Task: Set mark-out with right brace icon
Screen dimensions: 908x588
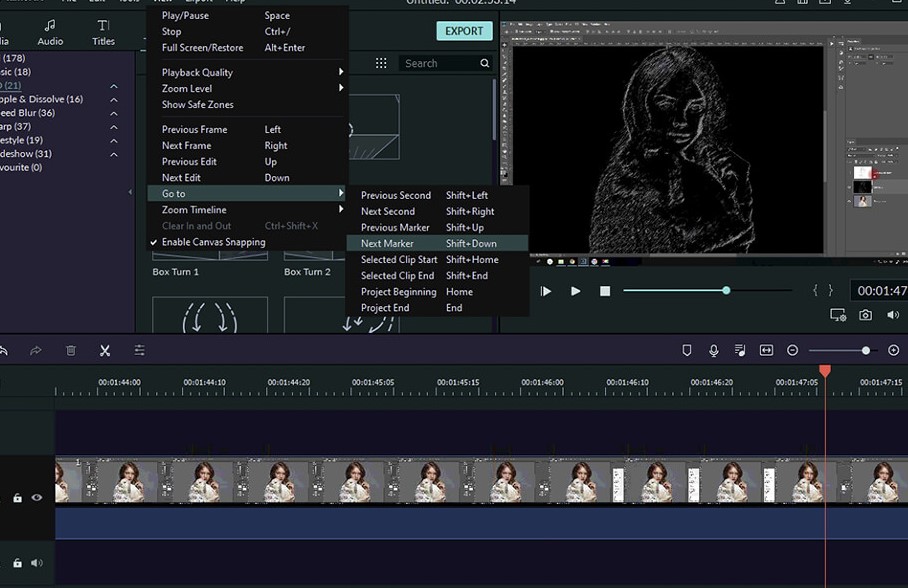Action: [830, 290]
